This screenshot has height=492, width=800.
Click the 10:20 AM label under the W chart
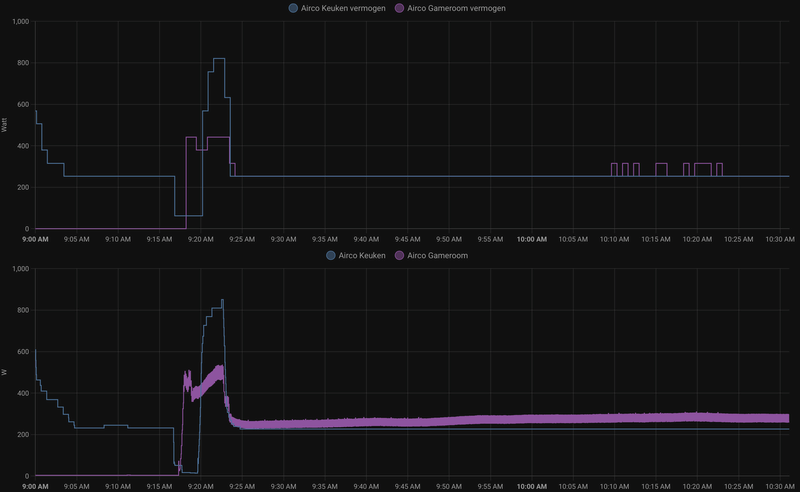tap(697, 486)
